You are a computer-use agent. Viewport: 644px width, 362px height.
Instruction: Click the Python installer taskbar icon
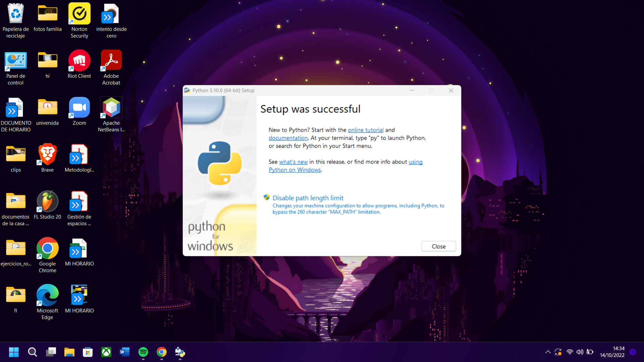(180, 352)
